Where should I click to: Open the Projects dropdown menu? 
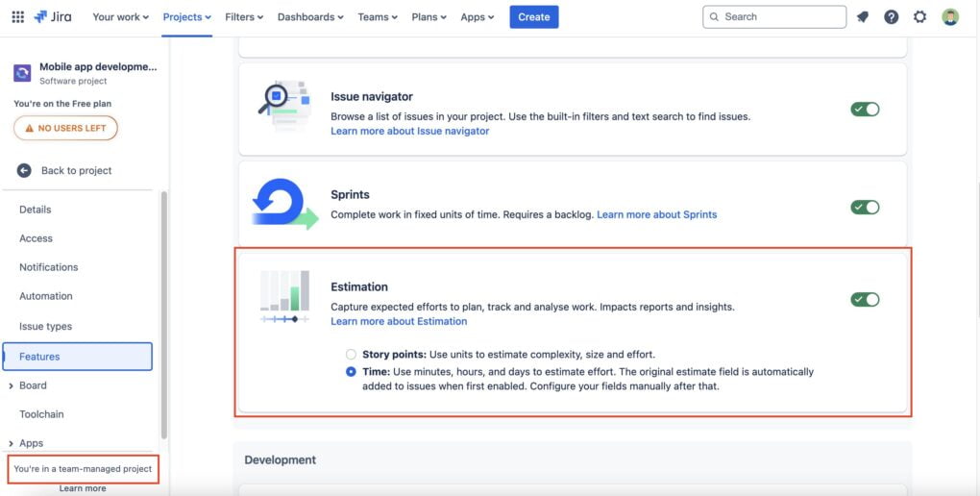[187, 17]
